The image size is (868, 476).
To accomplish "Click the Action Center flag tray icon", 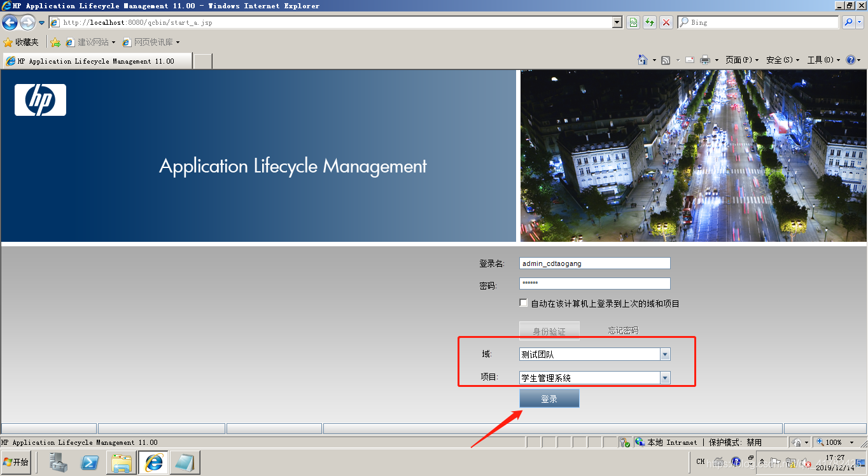I will tap(775, 462).
